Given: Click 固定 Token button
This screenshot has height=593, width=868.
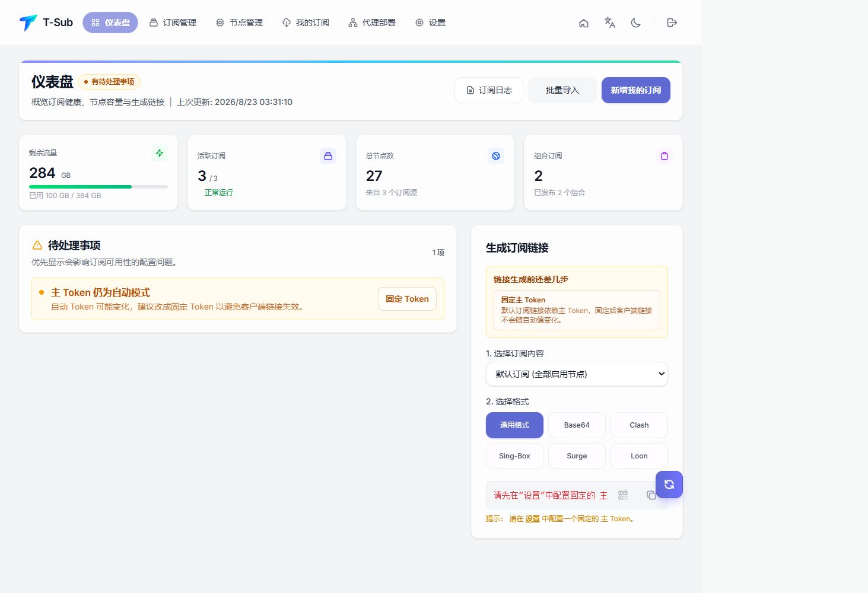Looking at the screenshot, I should 407,299.
